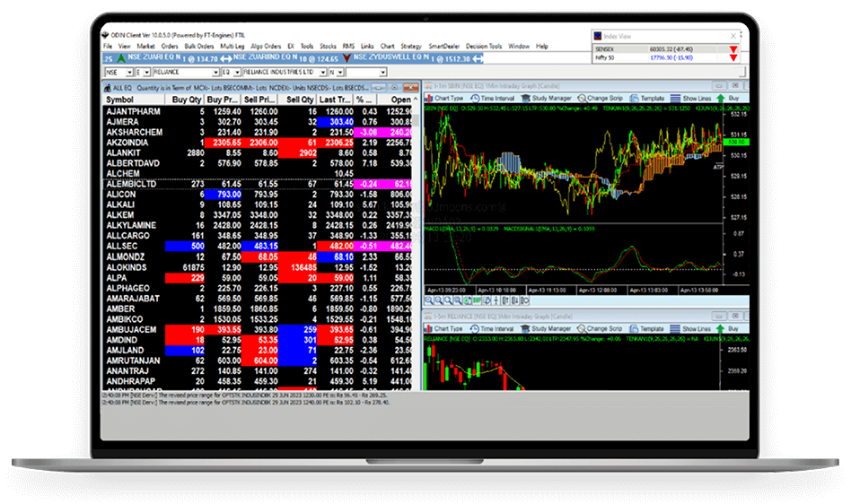Image resolution: width=851 pixels, height=504 pixels.
Task: Open the NSE exchange dropdown
Action: tap(129, 72)
